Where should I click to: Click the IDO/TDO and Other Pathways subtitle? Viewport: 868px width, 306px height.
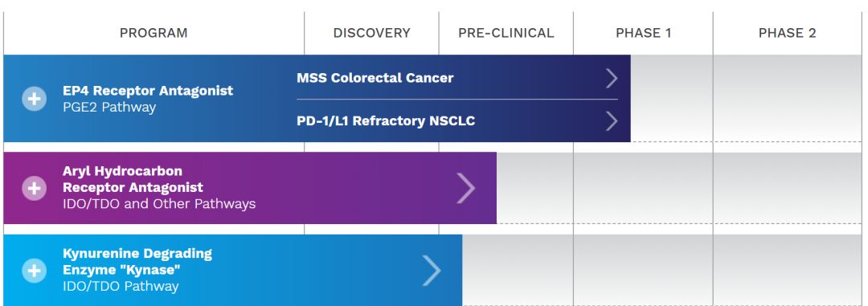159,204
